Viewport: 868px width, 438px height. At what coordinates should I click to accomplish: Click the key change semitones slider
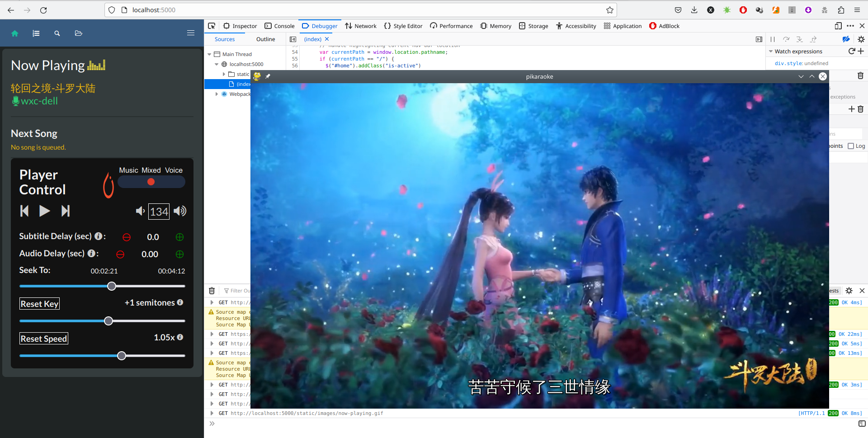point(102,321)
